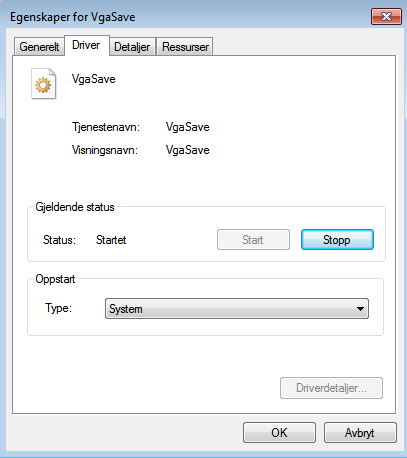Click the status text Startet
The image size is (407, 458).
click(111, 240)
